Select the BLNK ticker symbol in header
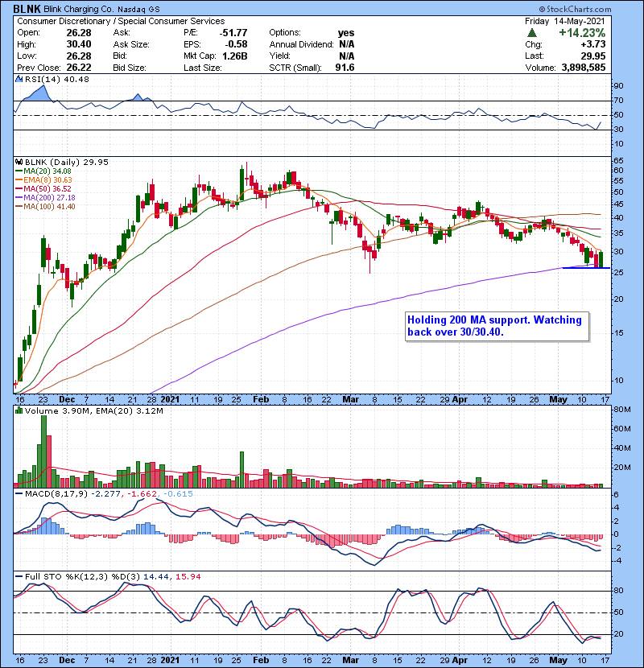Screen dimensions: 644x668 [27, 9]
